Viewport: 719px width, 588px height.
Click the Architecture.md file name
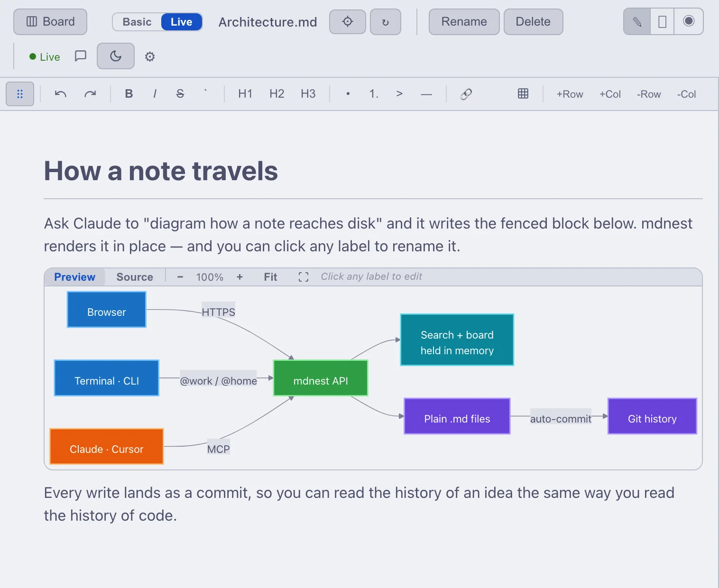(268, 22)
